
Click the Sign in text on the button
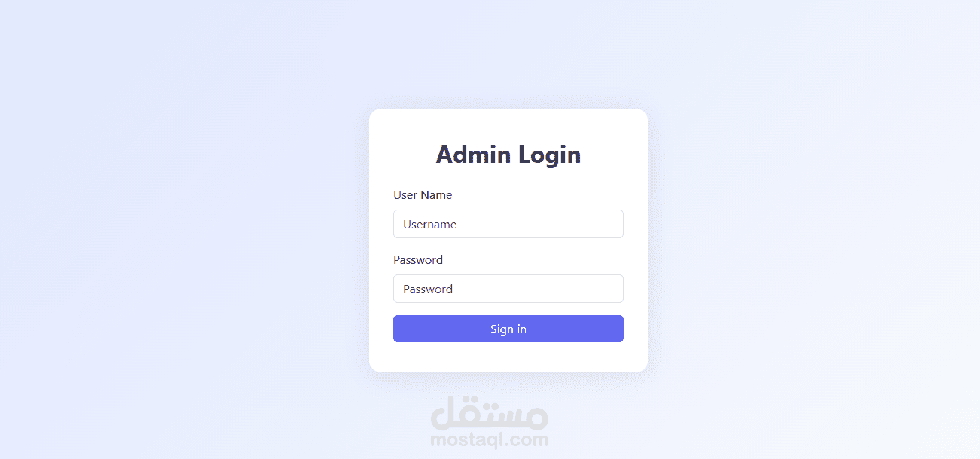508,329
